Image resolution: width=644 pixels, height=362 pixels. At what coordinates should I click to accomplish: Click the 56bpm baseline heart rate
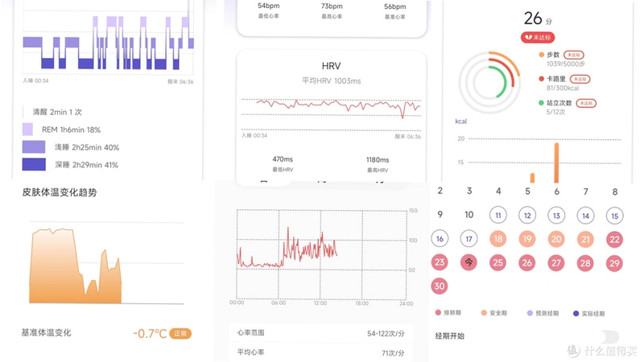pyautogui.click(x=395, y=6)
